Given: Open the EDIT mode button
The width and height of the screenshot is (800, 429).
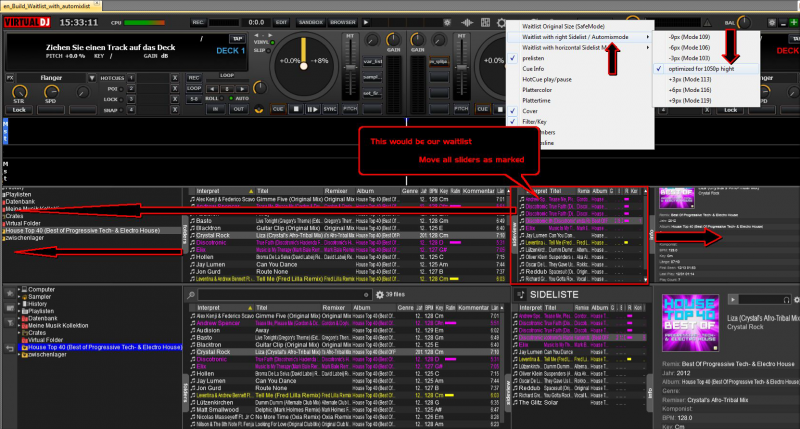Looking at the screenshot, I should point(281,22).
